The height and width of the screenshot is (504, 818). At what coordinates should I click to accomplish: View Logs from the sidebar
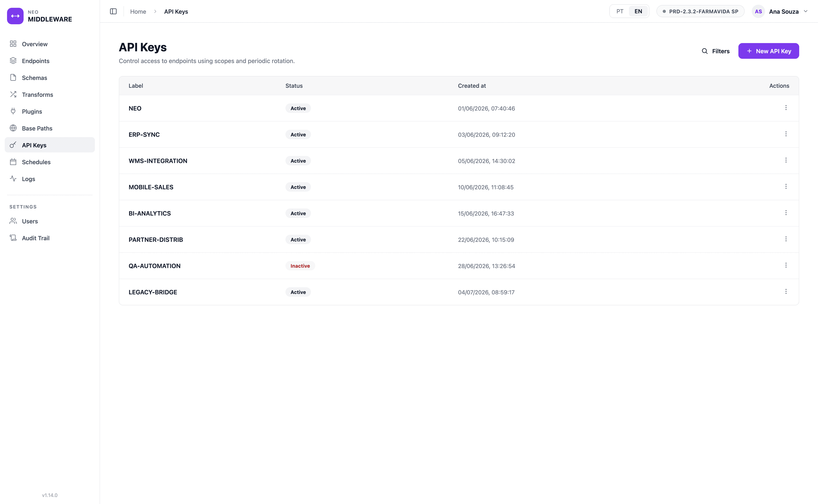(50, 179)
